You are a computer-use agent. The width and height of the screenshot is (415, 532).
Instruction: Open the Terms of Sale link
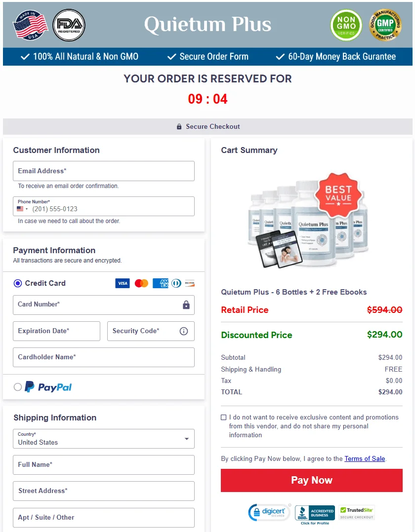coord(365,458)
